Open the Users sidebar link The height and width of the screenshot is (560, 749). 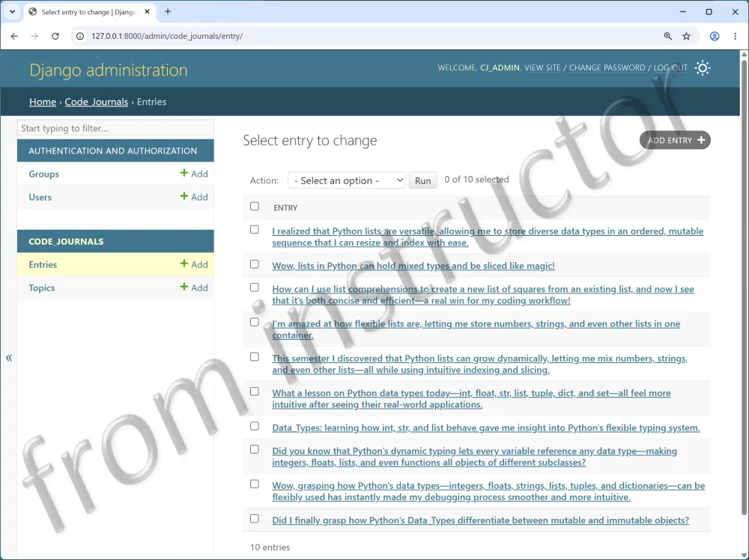40,197
